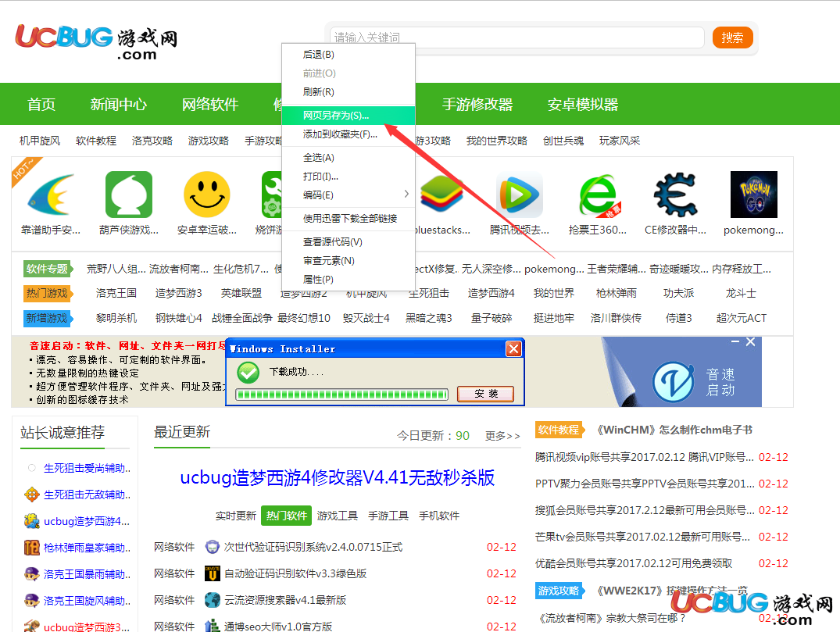Open the 靠谱助手 fish app icon

[x=51, y=195]
